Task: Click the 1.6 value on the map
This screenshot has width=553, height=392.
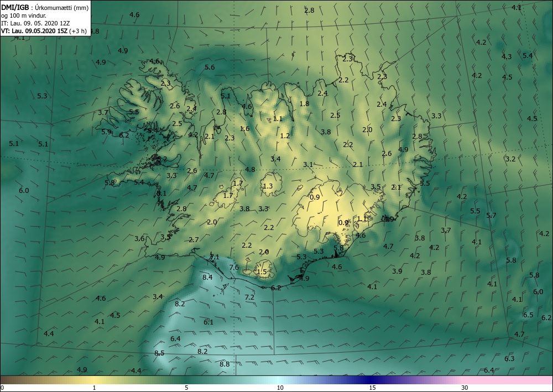Action: (x=244, y=128)
